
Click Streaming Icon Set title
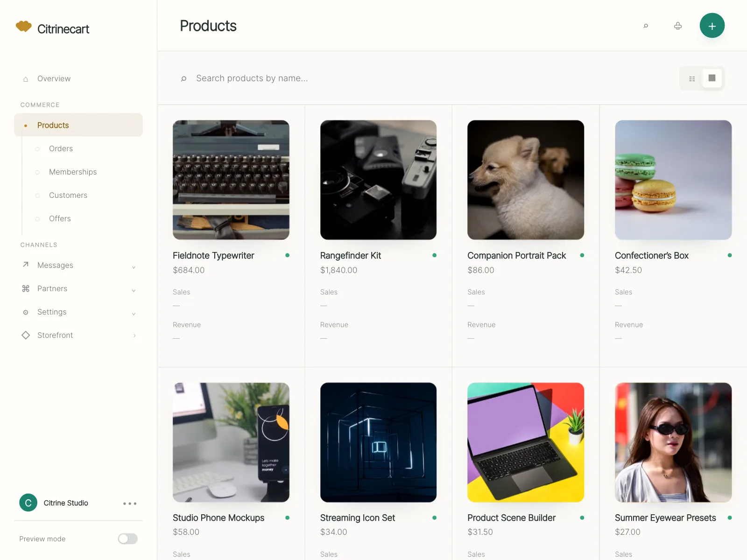pyautogui.click(x=358, y=518)
